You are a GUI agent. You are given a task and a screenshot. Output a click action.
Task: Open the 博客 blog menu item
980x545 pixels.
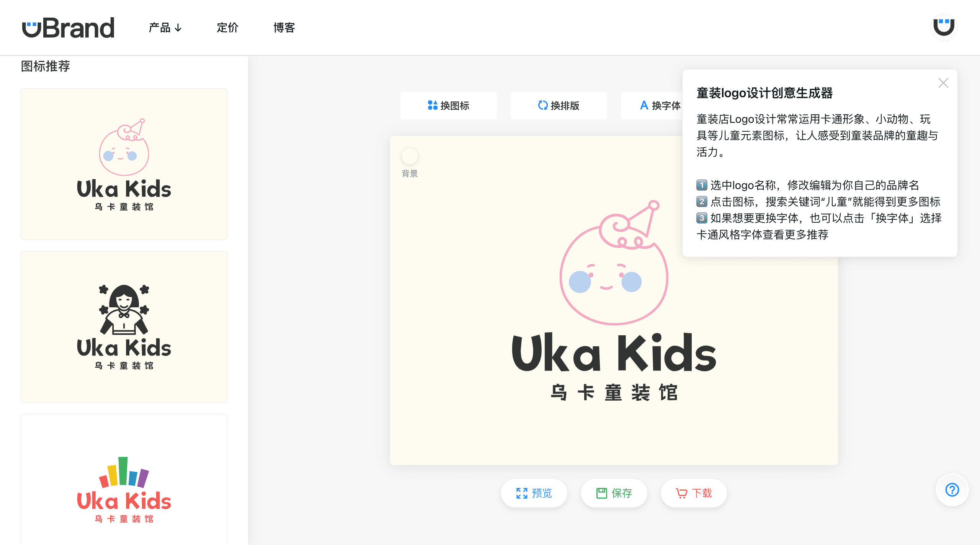[284, 28]
